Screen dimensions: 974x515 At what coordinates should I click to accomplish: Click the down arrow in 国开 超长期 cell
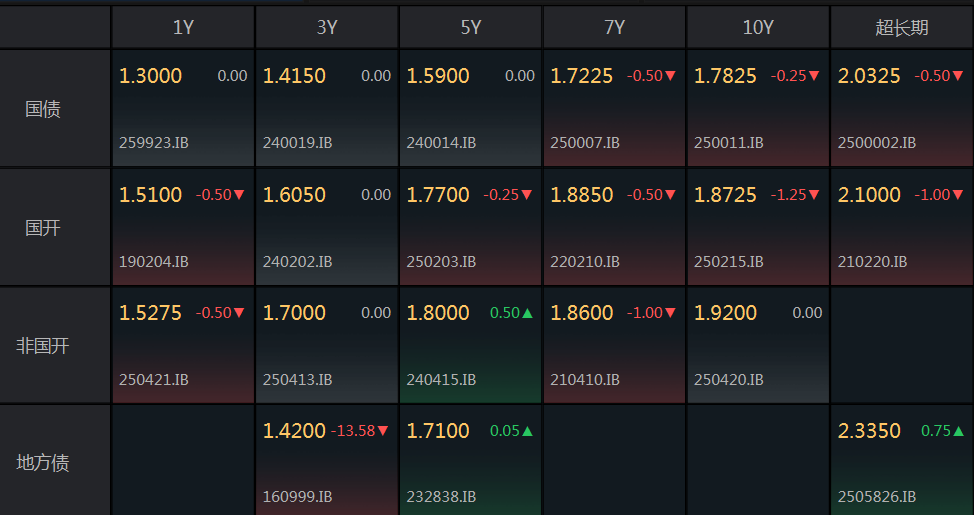tap(958, 195)
